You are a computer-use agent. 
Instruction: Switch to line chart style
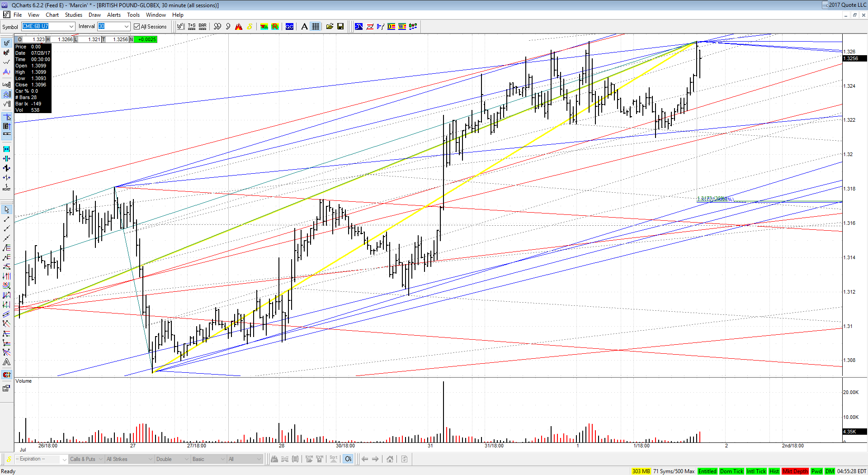click(6, 62)
